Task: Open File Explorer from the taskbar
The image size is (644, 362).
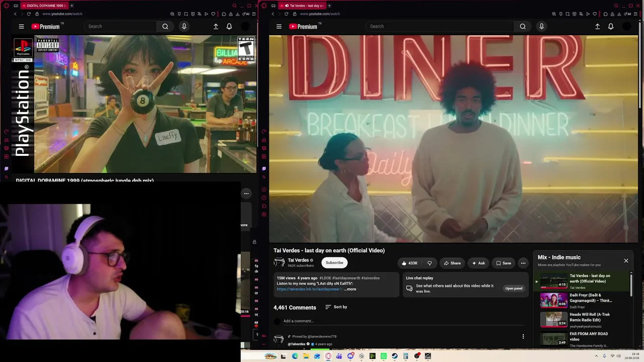Action: 306,356
